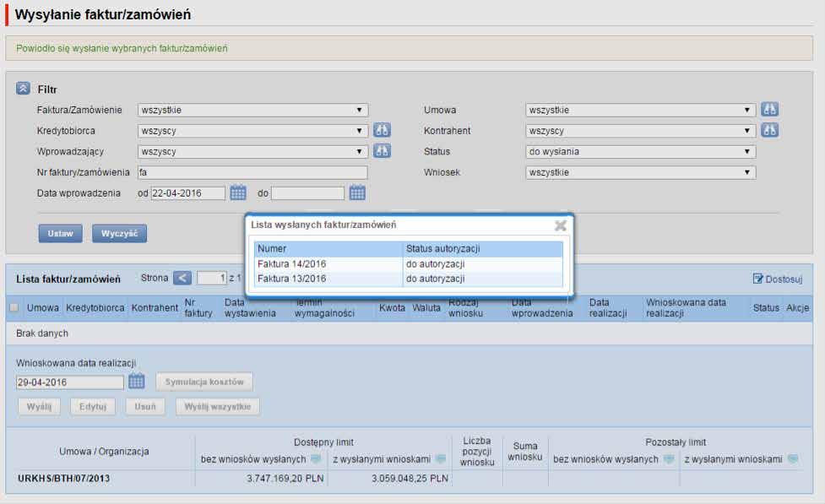Close the Lista wysłanych faktur popup
Image resolution: width=825 pixels, height=504 pixels.
click(561, 225)
